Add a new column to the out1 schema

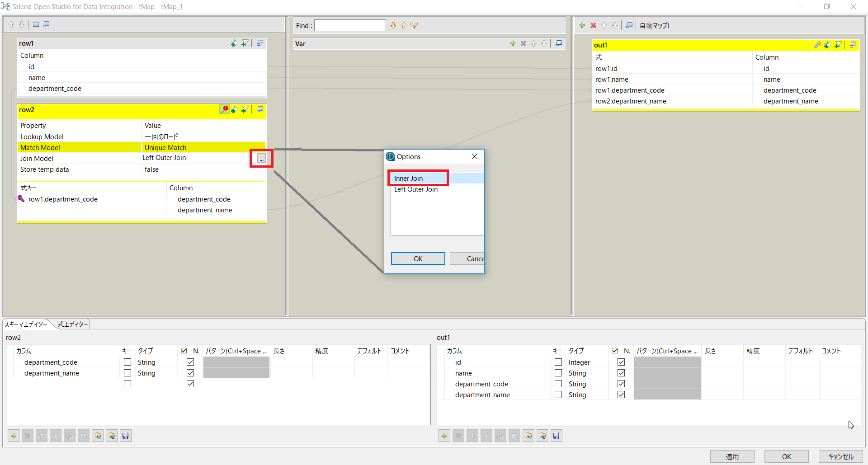point(444,436)
